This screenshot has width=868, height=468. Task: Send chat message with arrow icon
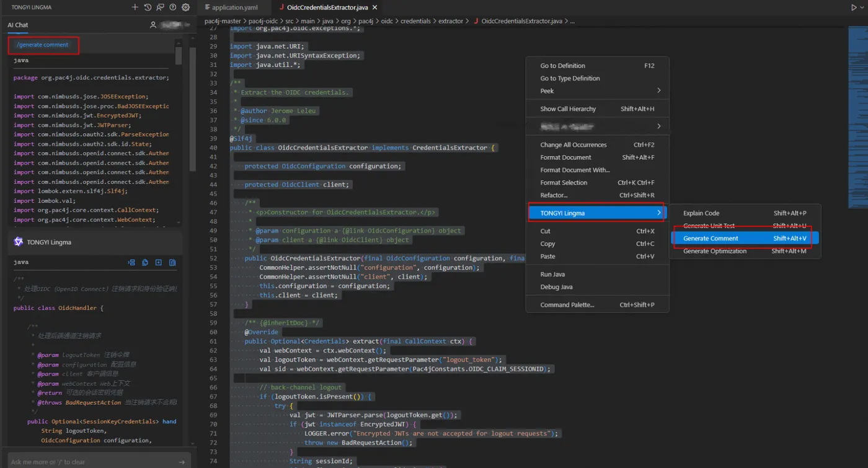[182, 462]
